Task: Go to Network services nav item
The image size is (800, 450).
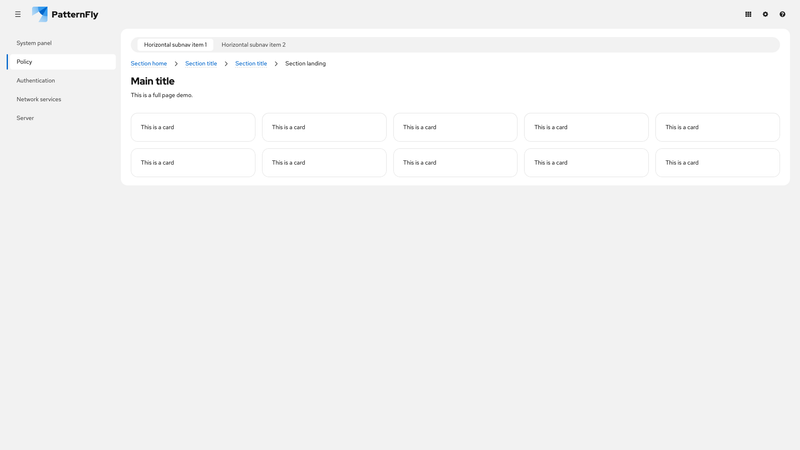Action: 62,99
